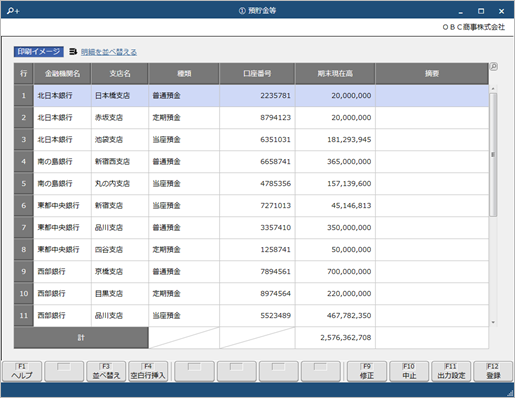The height and width of the screenshot is (398, 515).
Task: Click the 四谷支店 cell
Action: click(120, 250)
